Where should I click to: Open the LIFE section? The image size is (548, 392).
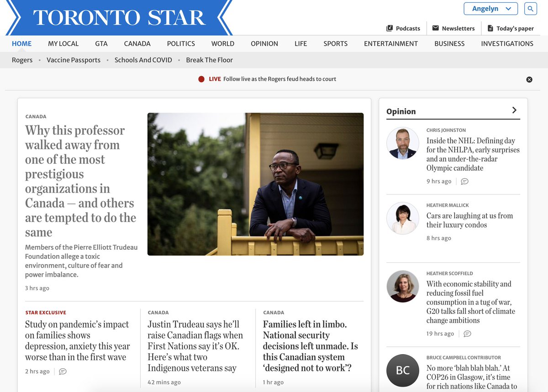pyautogui.click(x=300, y=44)
